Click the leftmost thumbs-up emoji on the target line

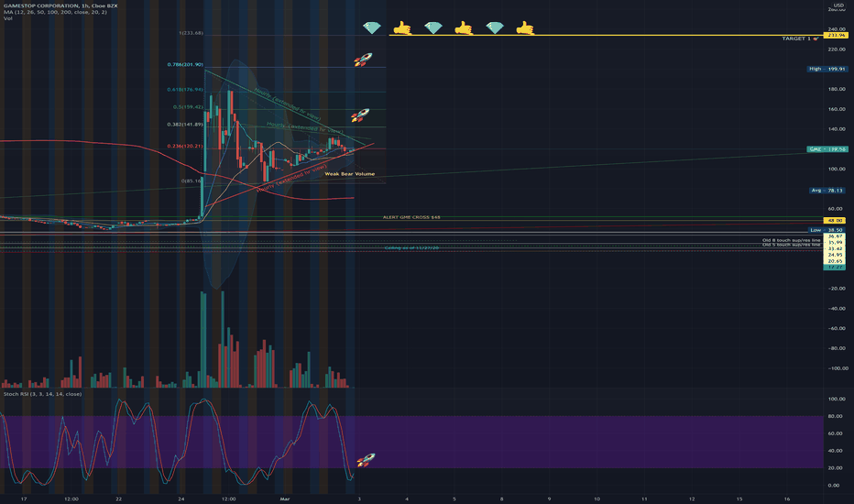click(402, 27)
